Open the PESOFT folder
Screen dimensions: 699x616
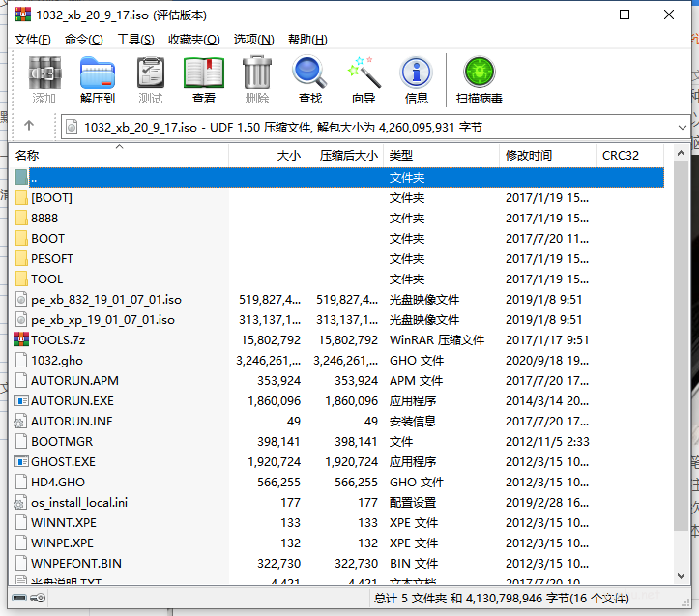click(52, 258)
